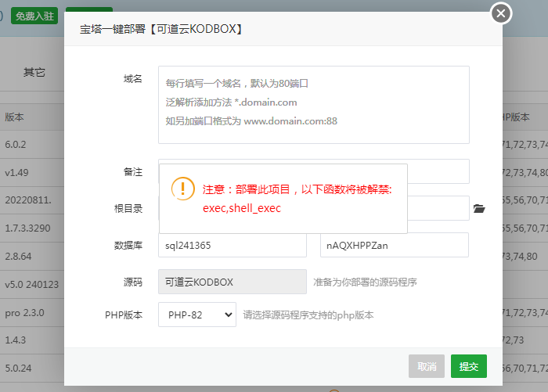Click version cell 20220811.
This screenshot has width=548, height=392.
point(28,200)
